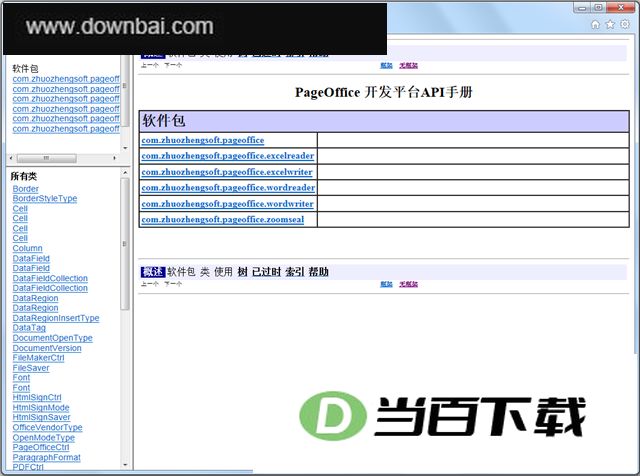
Task: Click scroll-down arrow of 所有类 class list
Action: coord(125,465)
